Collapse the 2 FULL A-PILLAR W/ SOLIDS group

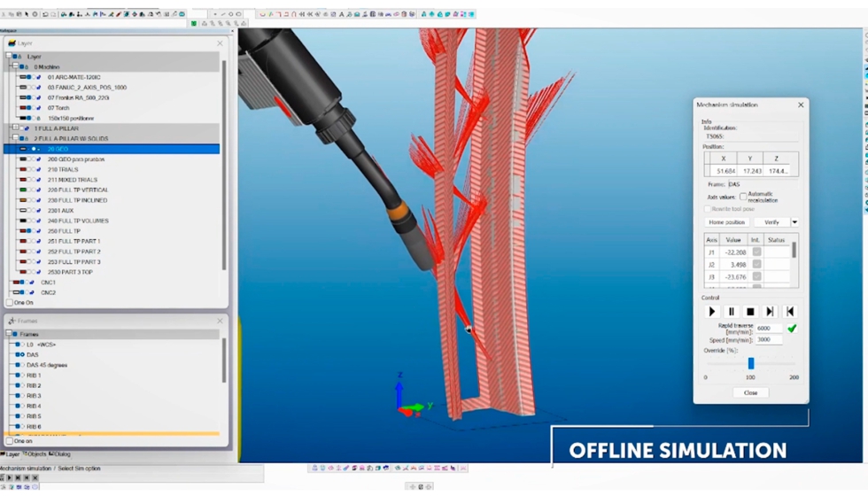[15, 138]
